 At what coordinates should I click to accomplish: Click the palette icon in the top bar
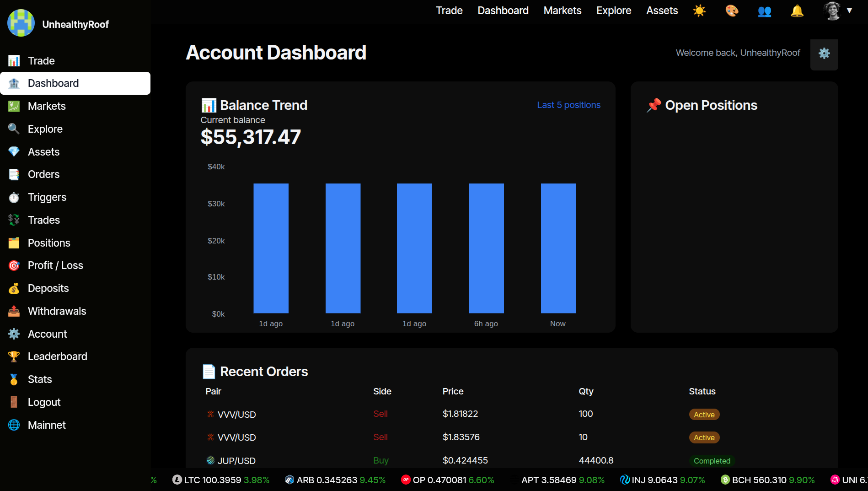click(x=732, y=11)
